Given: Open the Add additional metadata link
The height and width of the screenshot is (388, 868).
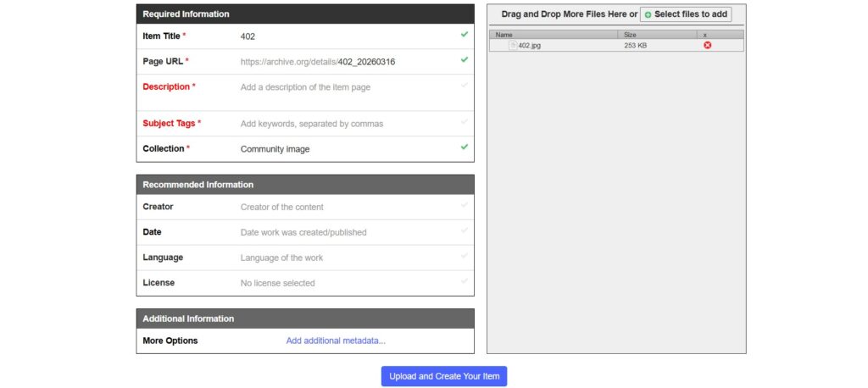Looking at the screenshot, I should click(336, 341).
